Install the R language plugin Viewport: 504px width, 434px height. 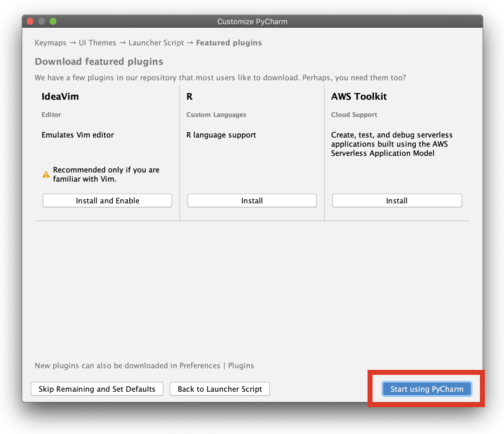click(252, 201)
